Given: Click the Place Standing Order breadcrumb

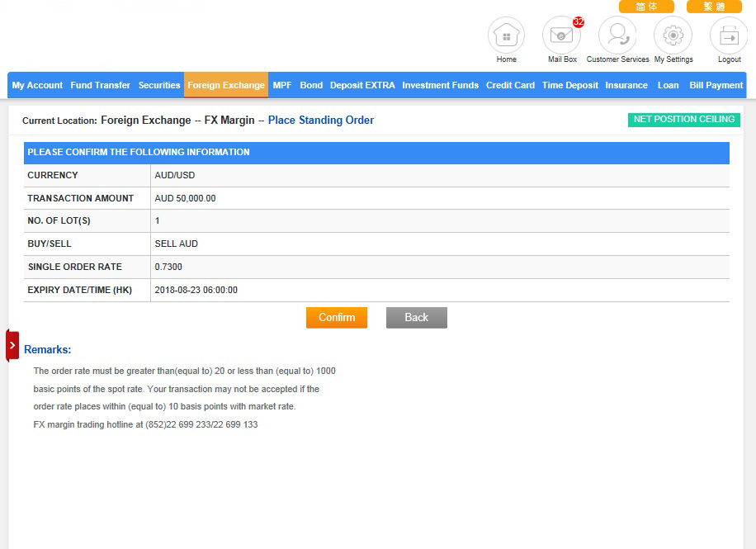Looking at the screenshot, I should coord(321,121).
